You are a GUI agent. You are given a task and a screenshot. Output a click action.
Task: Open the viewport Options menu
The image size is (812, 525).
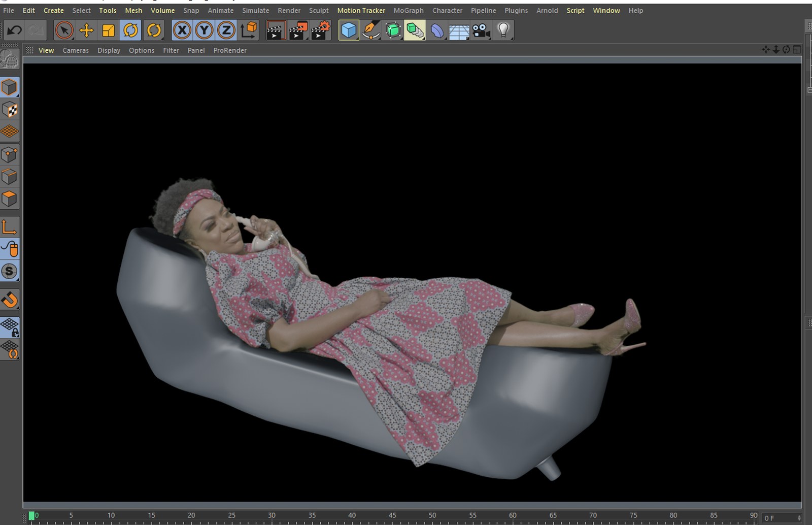[142, 50]
